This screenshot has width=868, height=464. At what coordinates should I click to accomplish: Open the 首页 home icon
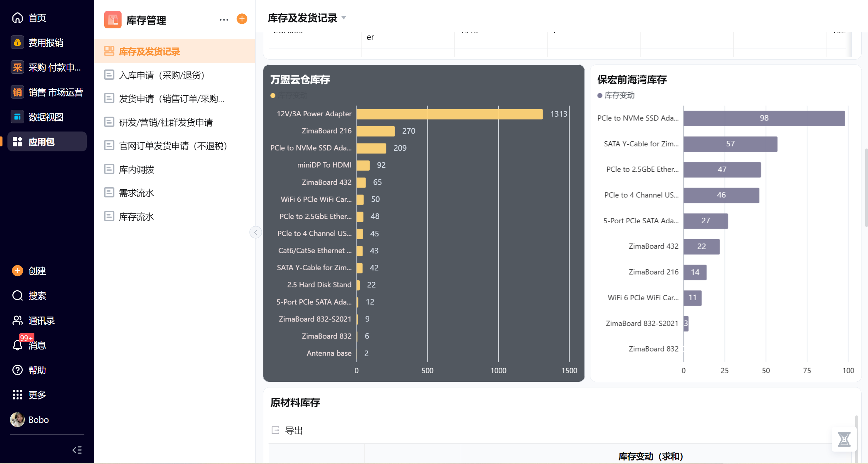pos(17,18)
